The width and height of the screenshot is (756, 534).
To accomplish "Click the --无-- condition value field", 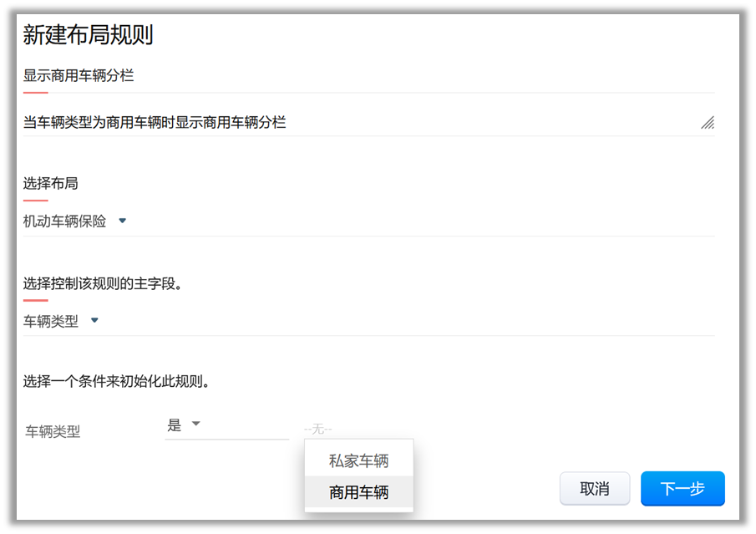I will [x=318, y=429].
